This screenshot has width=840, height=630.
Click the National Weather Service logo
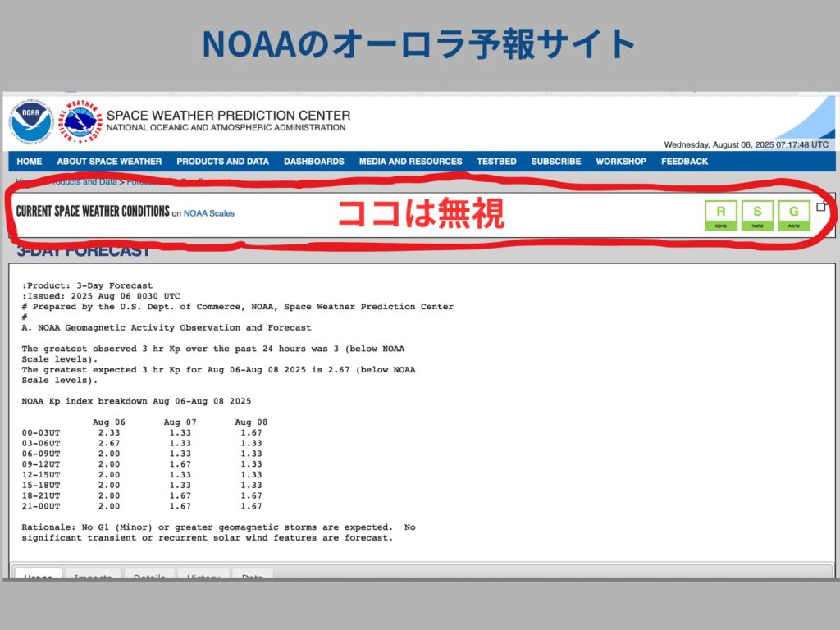83,121
